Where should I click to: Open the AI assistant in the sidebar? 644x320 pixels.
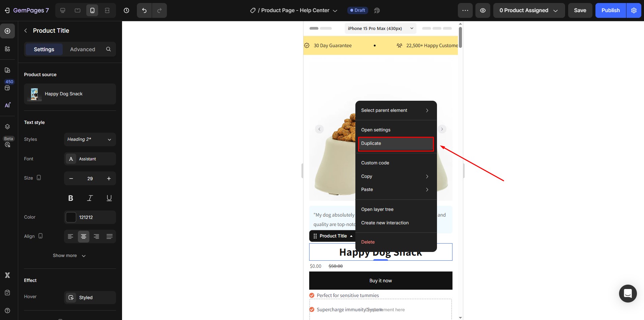point(7,105)
